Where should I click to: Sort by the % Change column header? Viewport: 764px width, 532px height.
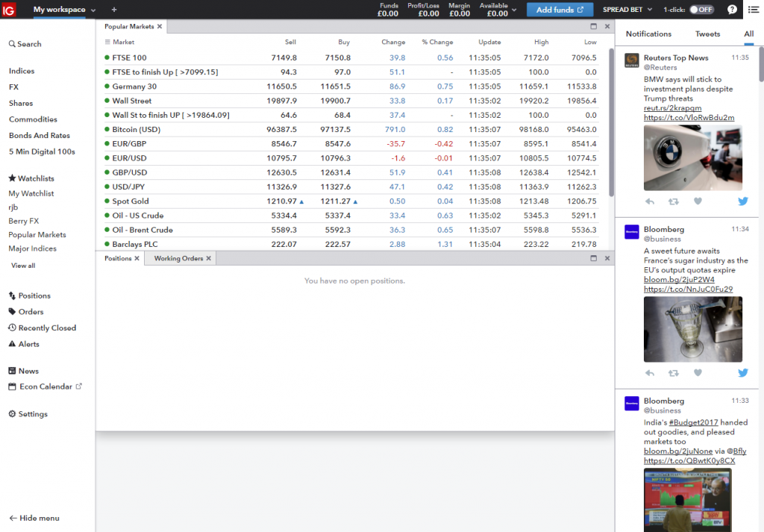437,42
